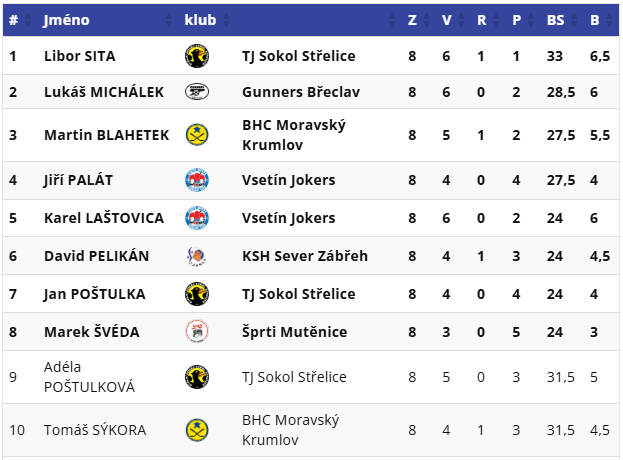Click the club logo next to Libor SITA
Viewport: 623px width, 460px height.
(x=197, y=56)
